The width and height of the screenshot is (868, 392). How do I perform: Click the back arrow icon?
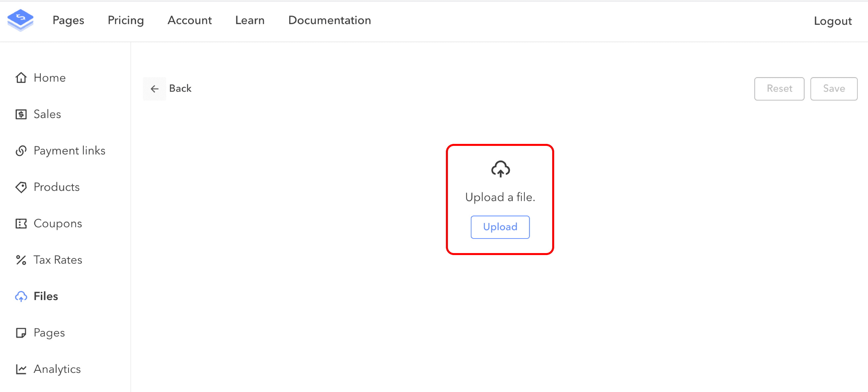click(x=155, y=89)
